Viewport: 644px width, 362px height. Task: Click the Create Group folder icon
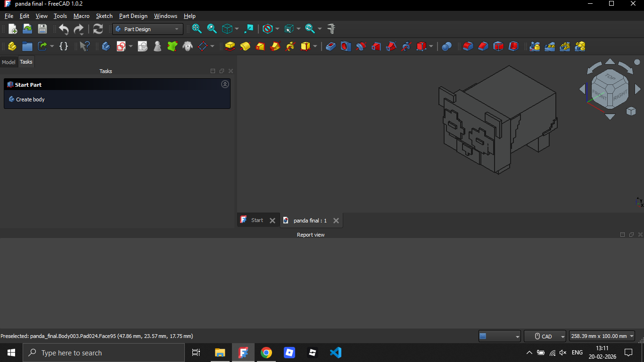pyautogui.click(x=27, y=46)
